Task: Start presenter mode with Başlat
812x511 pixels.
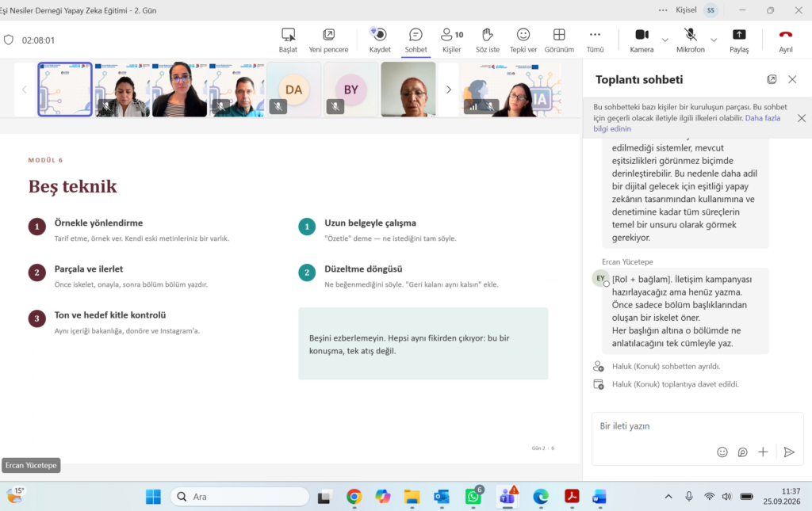Action: pos(288,40)
